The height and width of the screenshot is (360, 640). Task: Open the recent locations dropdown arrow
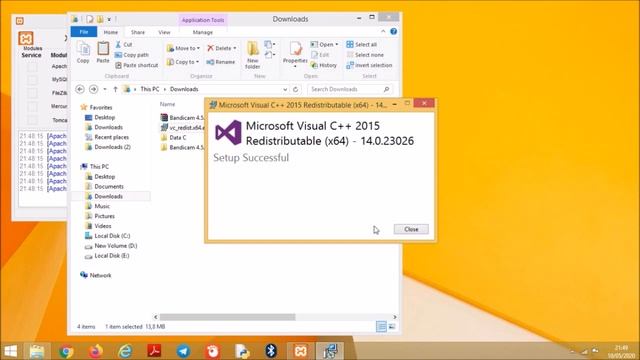coord(105,89)
